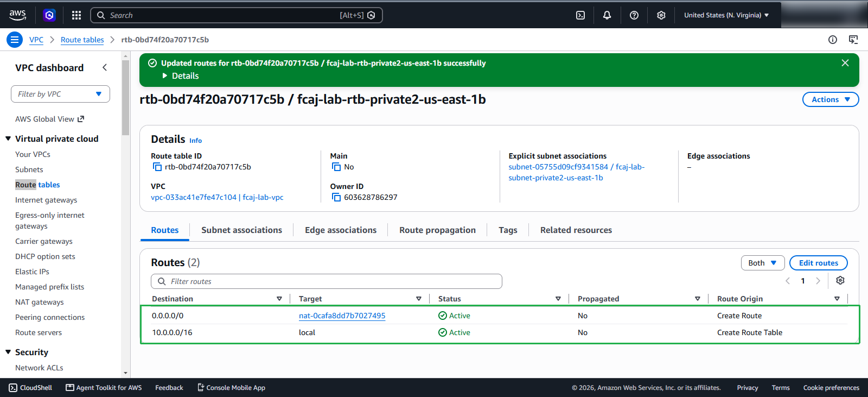Open the nat-0cafa8dd7b7027495 target link
The image size is (868, 397).
tap(342, 316)
